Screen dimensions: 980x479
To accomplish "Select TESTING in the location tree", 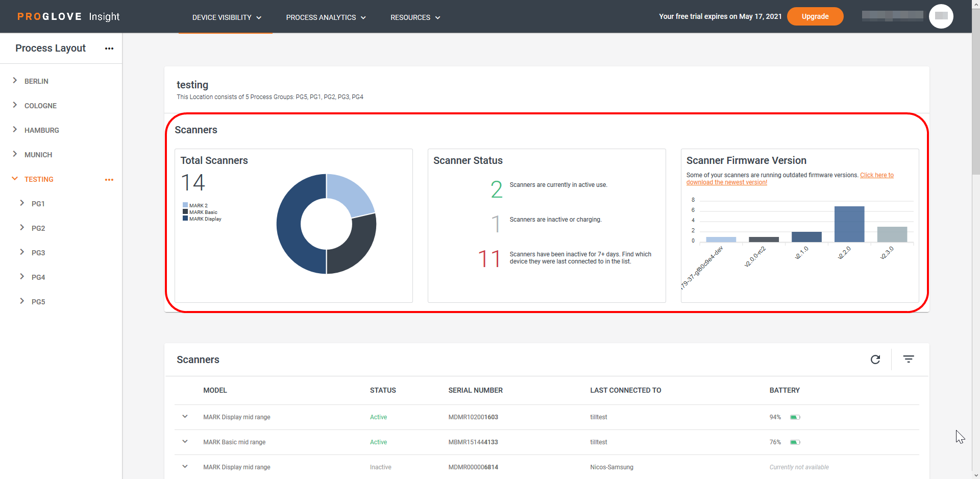I will tap(39, 179).
